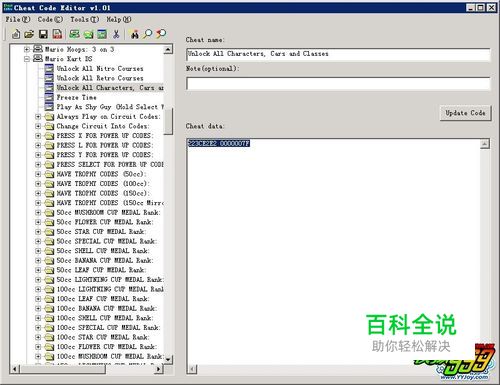Select PRESS SELECT FOR POWER UP row

point(110,165)
